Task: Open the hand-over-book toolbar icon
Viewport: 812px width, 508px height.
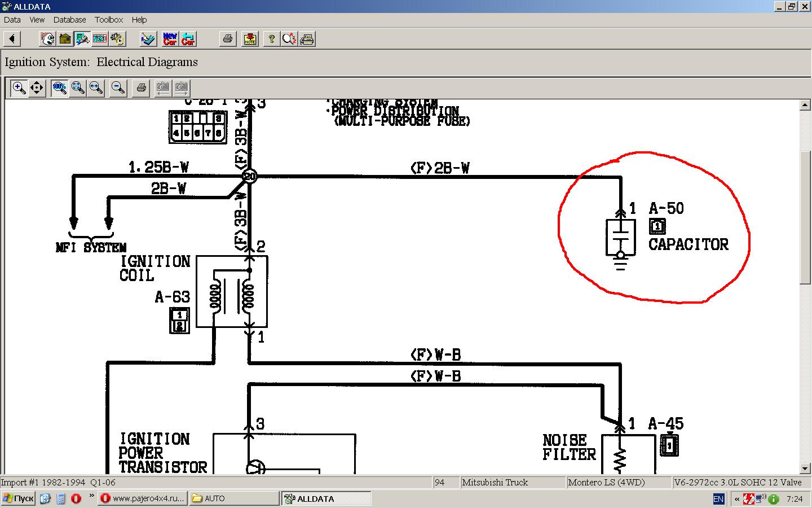Action: 148,39
